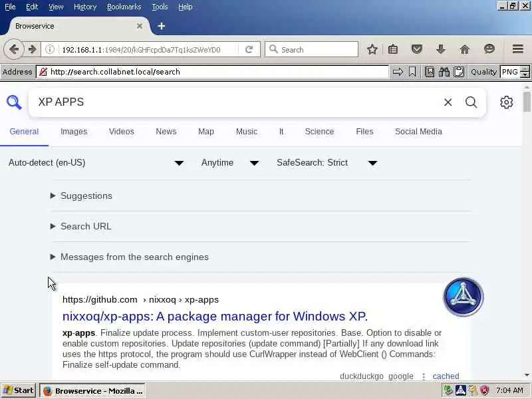Screen dimensions: 532x399
Task: Open the Anytime time range dropdown
Action: point(230,163)
